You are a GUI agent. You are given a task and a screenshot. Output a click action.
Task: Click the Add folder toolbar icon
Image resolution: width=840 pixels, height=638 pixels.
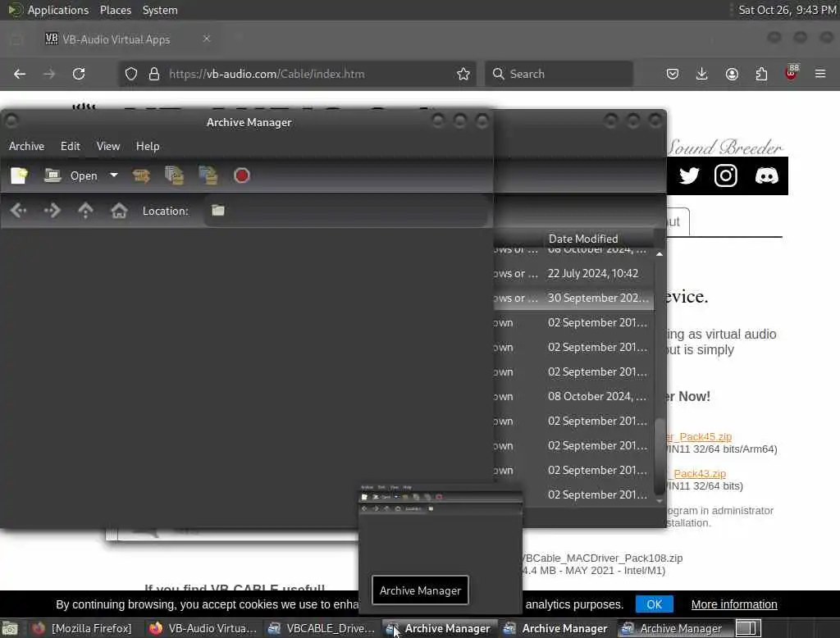coord(208,175)
